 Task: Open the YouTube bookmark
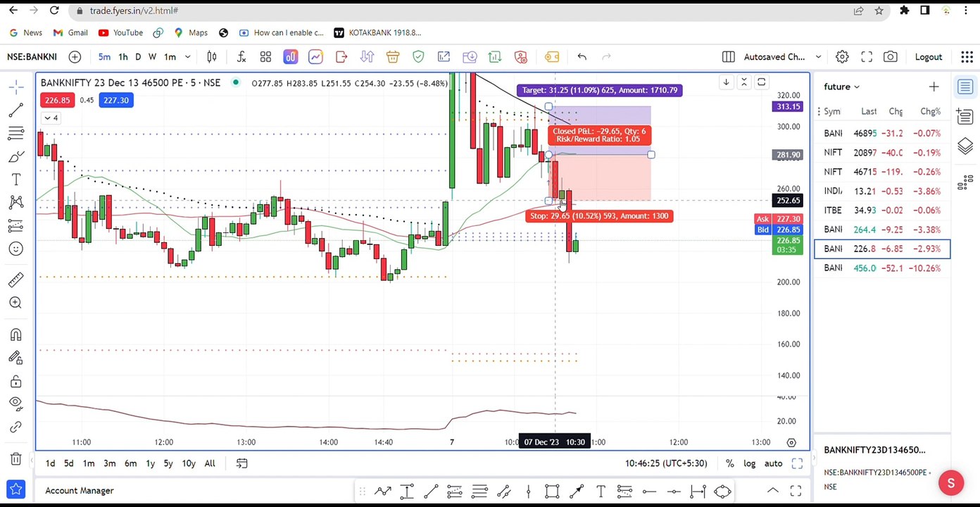click(x=121, y=32)
